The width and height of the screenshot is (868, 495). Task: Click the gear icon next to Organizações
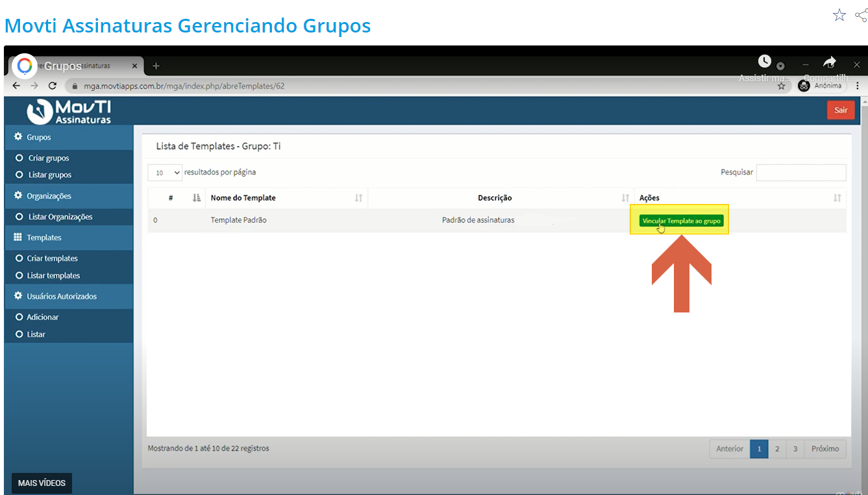18,196
